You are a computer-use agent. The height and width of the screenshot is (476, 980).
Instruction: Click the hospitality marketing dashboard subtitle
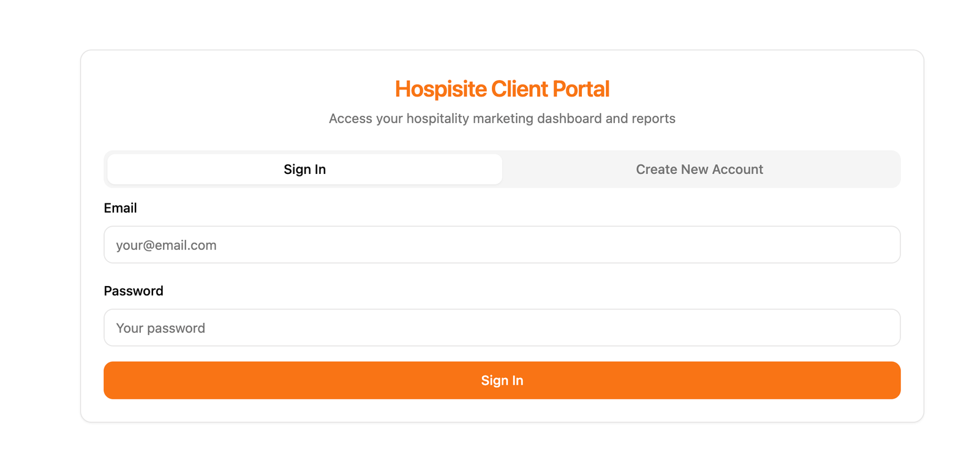click(x=502, y=119)
